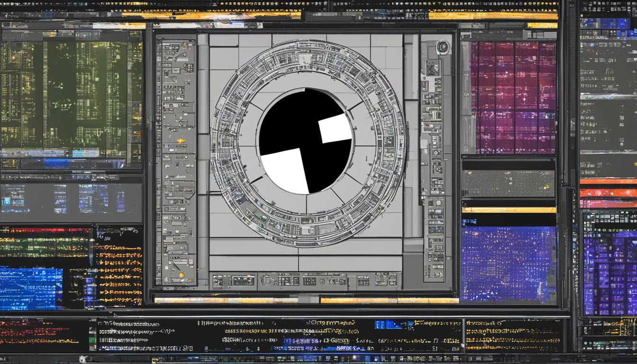Click the round camera lens icon in the viewport corner
Viewport: 637px width, 364px height.
click(443, 47)
